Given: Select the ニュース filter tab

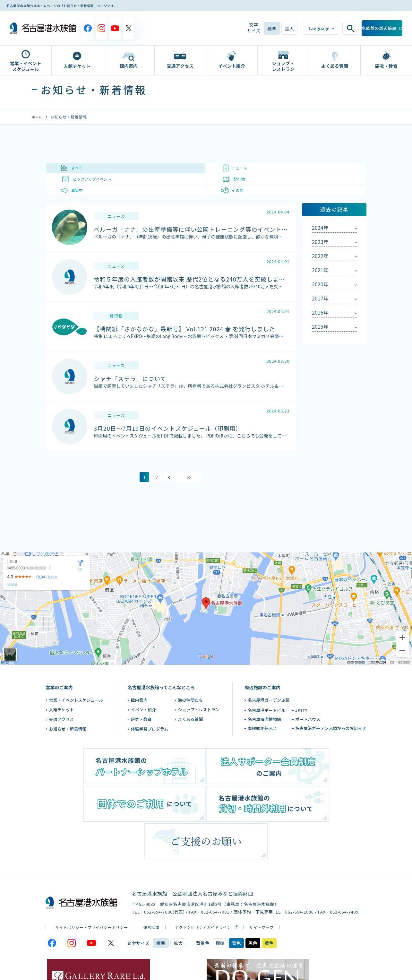Looking at the screenshot, I should click(x=286, y=168).
